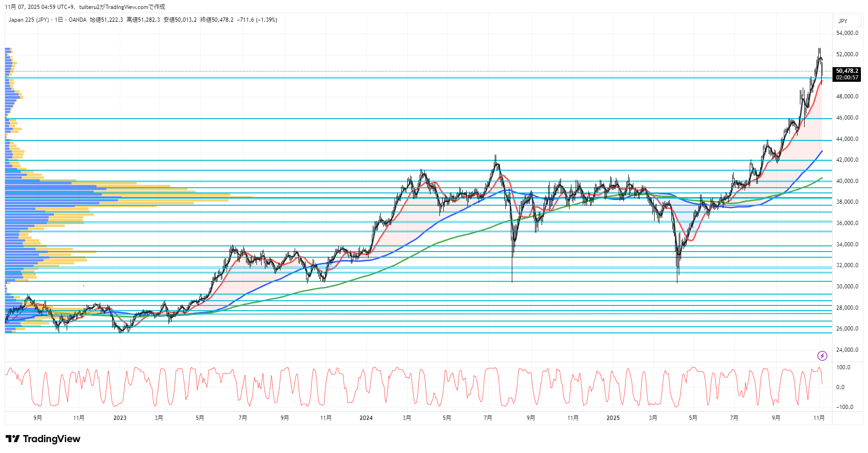
Task: Click the OANDA data source label
Action: click(x=78, y=20)
